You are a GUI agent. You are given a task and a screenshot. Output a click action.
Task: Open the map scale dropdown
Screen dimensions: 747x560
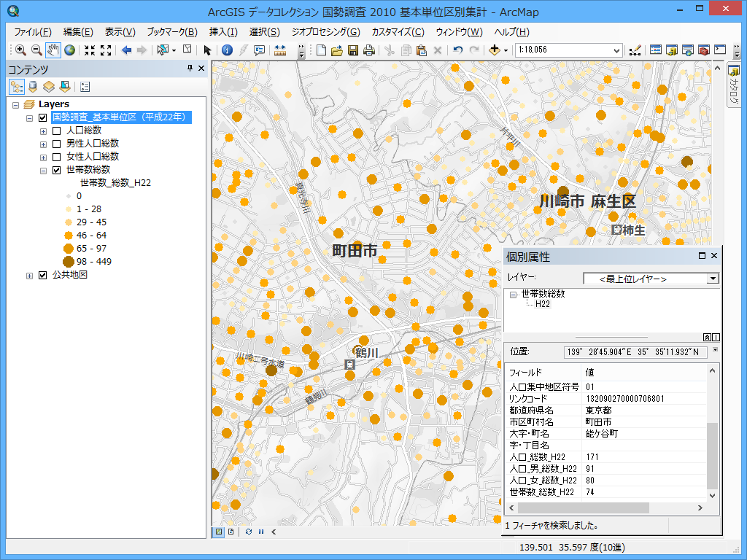(617, 50)
